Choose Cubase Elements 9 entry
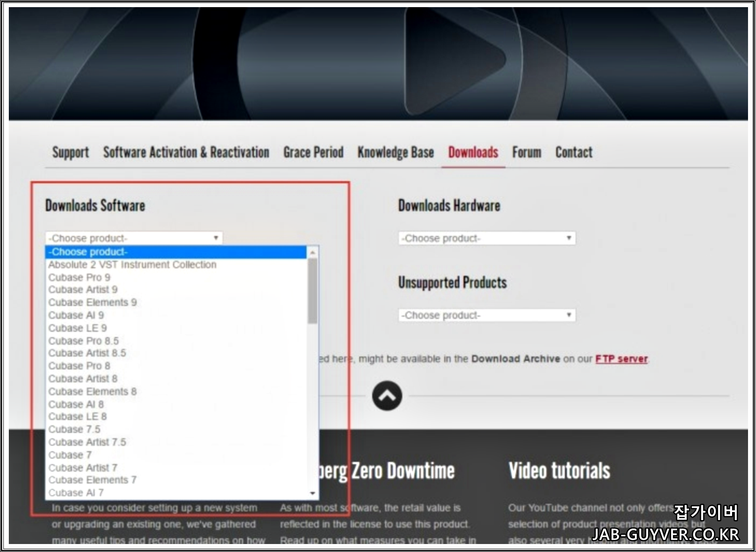 [176, 302]
